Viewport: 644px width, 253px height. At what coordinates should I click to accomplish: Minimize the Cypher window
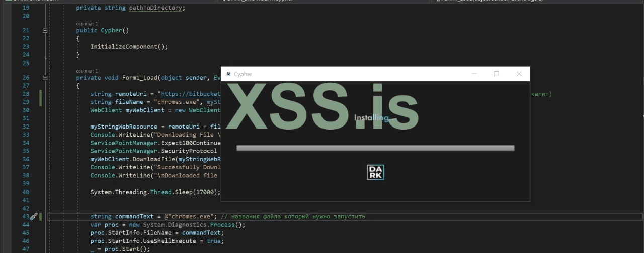pos(474,74)
